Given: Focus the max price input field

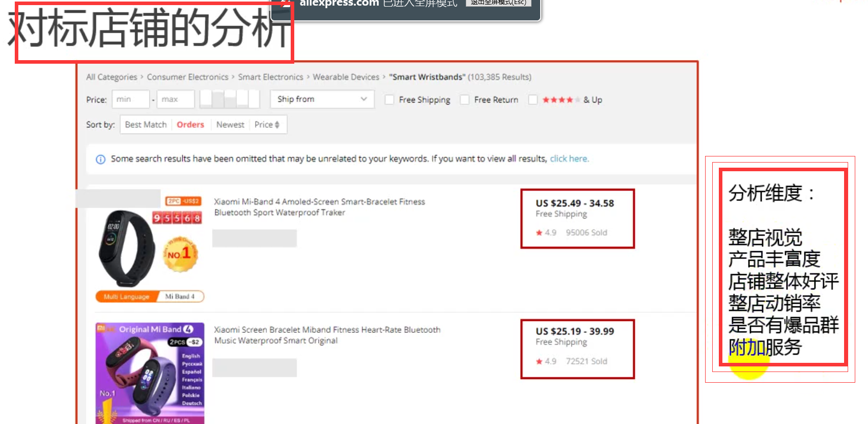Looking at the screenshot, I should point(176,99).
